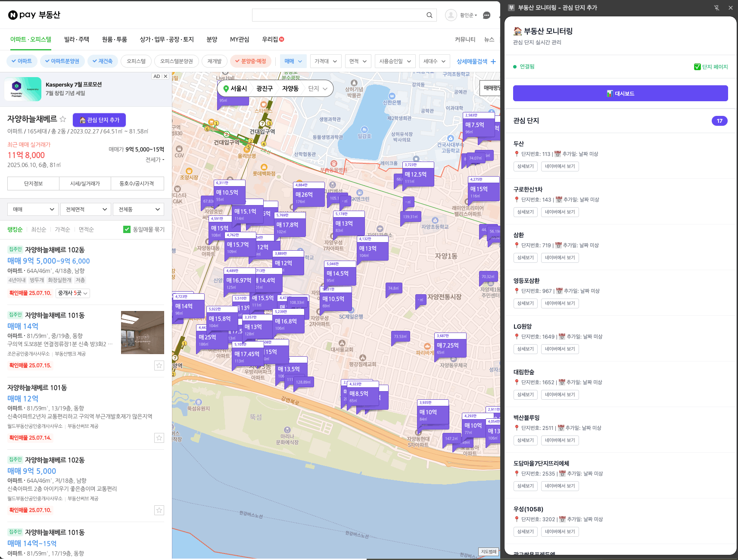Click the plus icon beside 상세매물검색
Image resolution: width=738 pixels, height=560 pixels.
pyautogui.click(x=493, y=62)
